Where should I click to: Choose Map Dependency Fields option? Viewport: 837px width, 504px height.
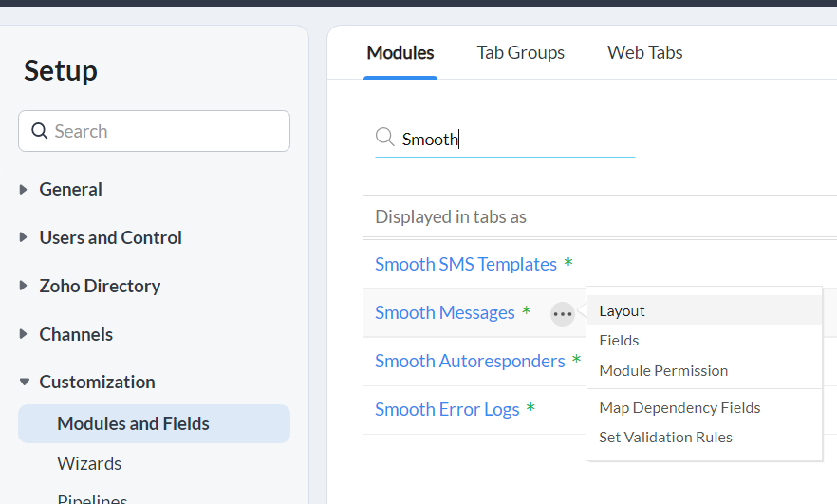pyautogui.click(x=679, y=408)
